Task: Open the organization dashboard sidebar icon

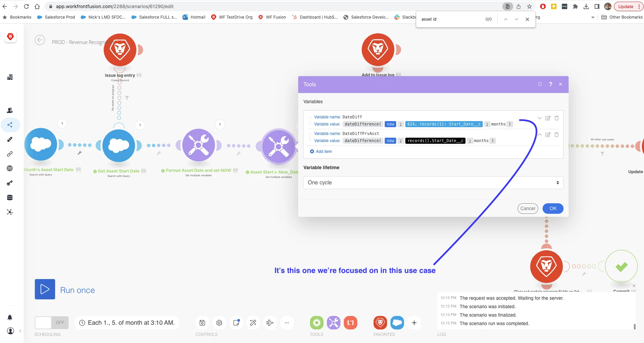Action: pos(10,77)
